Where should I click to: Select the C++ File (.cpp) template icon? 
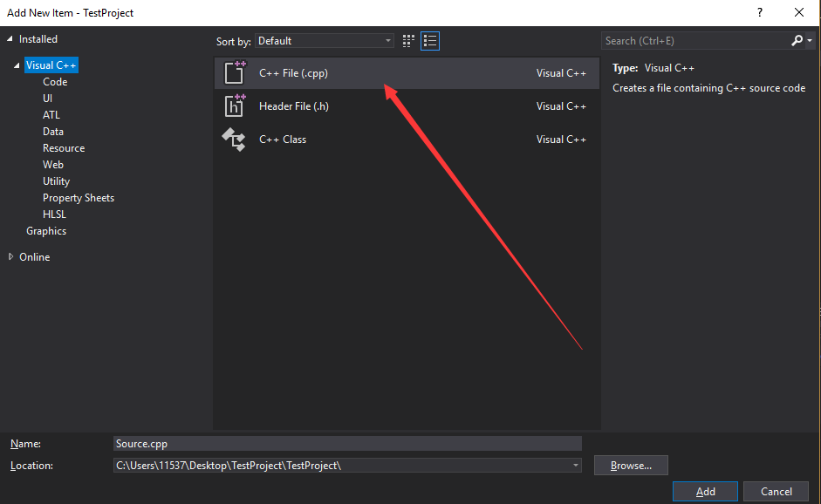235,72
